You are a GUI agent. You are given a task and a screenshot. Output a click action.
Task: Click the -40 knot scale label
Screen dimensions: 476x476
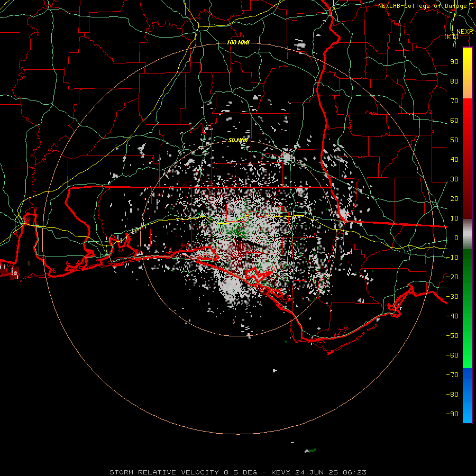[x=452, y=316]
